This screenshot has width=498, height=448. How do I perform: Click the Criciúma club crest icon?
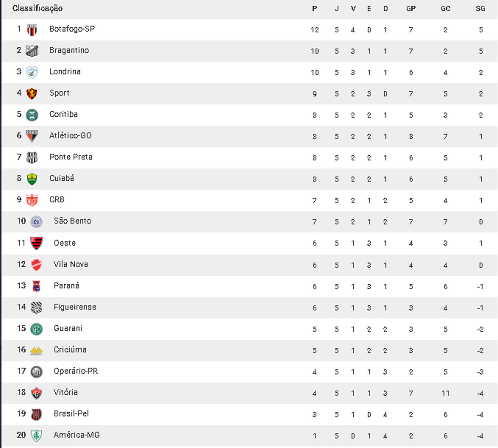pos(36,351)
